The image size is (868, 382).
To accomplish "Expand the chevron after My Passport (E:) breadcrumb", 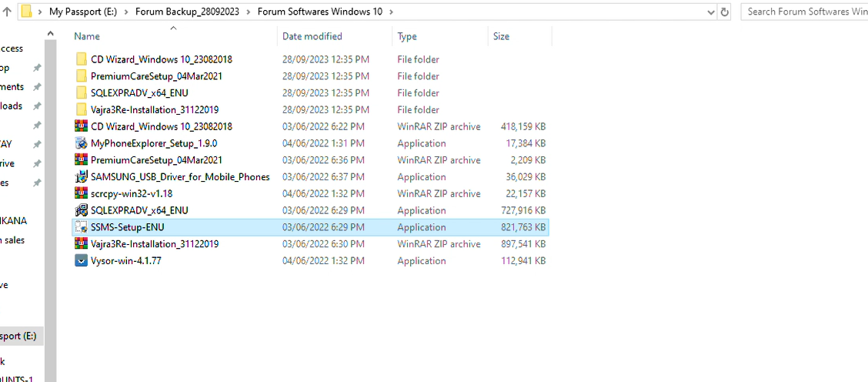I will pyautogui.click(x=126, y=12).
